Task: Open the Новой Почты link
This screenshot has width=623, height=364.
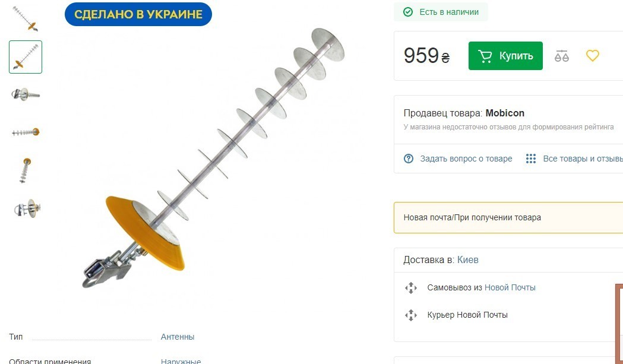Action: coord(510,287)
